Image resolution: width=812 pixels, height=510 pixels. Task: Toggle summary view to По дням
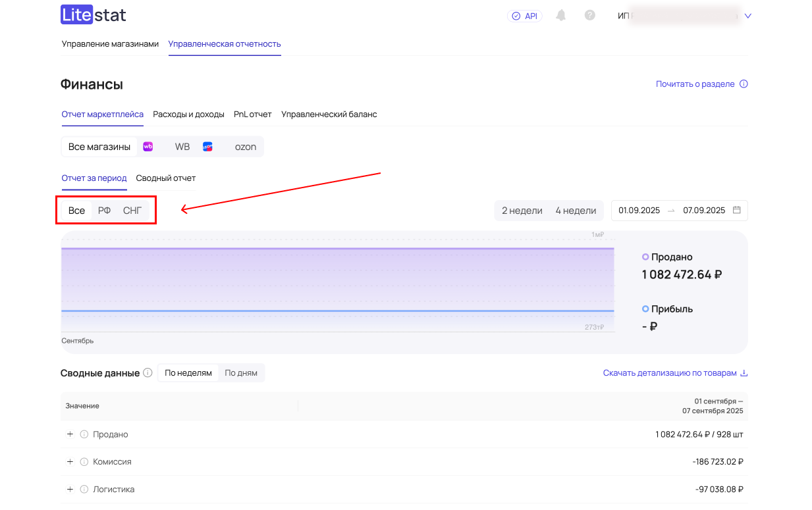[241, 373]
